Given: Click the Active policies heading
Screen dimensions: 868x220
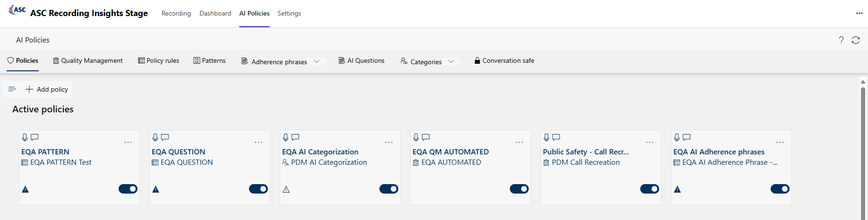Looking at the screenshot, I should click(43, 109).
